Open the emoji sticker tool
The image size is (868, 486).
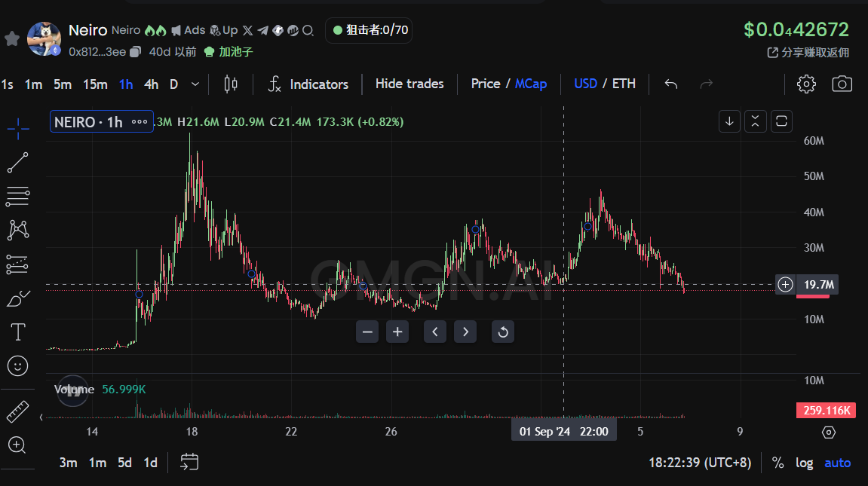pyautogui.click(x=17, y=366)
